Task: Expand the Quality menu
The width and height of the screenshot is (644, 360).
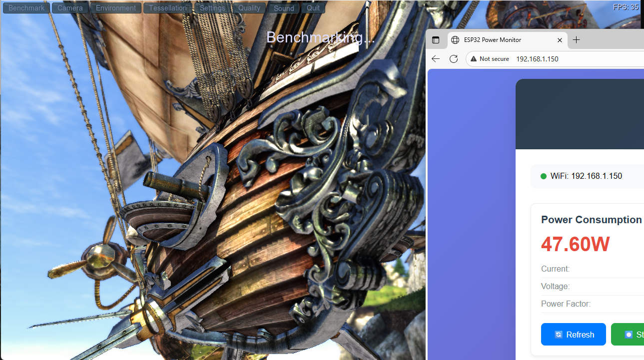Action: [249, 8]
